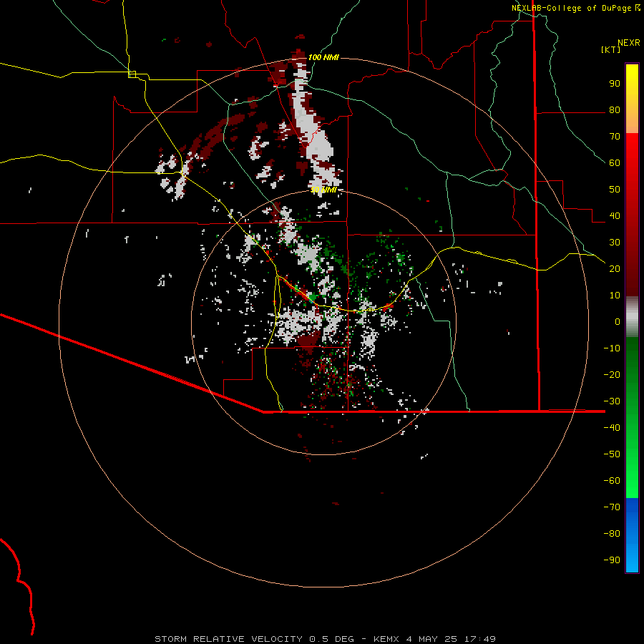Click the 60 value on the velocity scale
644x644 pixels.
point(615,162)
